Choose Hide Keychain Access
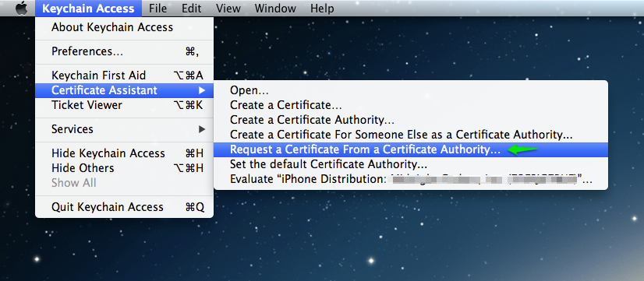 click(x=125, y=153)
